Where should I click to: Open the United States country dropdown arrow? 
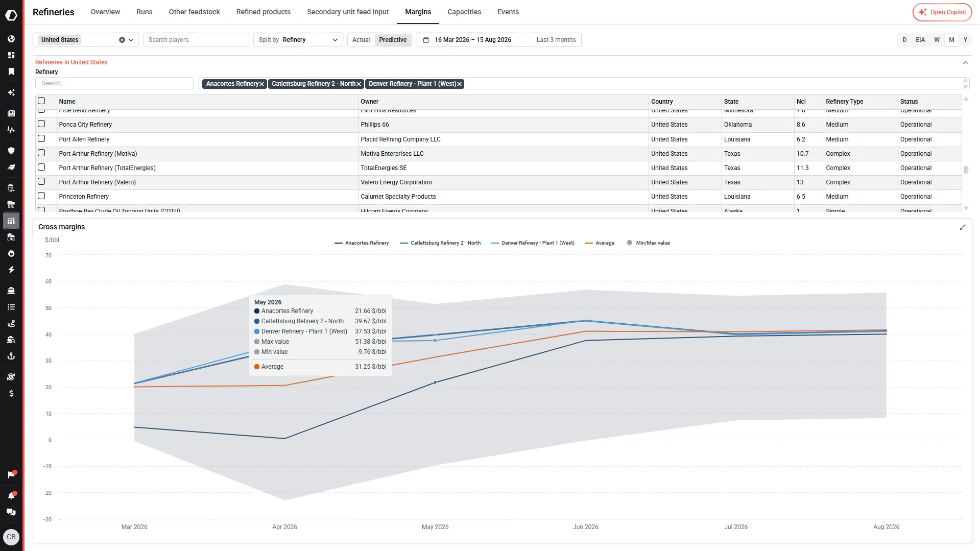[131, 40]
